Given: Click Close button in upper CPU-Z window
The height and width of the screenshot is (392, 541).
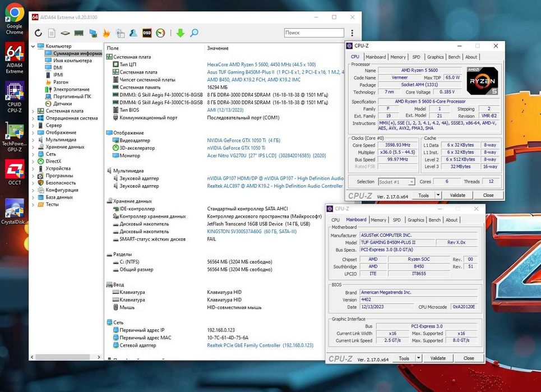Looking at the screenshot, I should click(488, 195).
